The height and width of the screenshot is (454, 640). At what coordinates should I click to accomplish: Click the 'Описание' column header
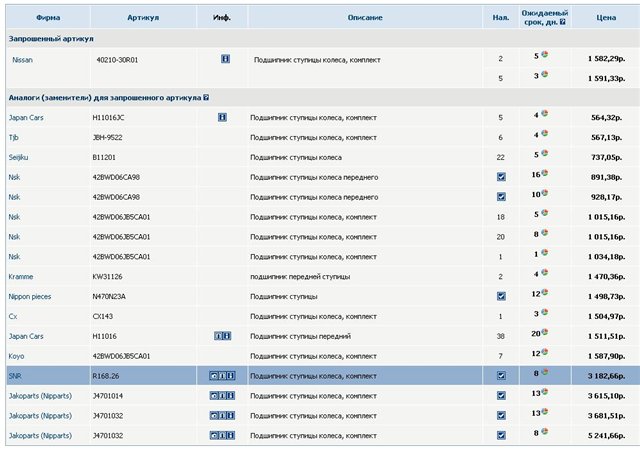coord(365,18)
